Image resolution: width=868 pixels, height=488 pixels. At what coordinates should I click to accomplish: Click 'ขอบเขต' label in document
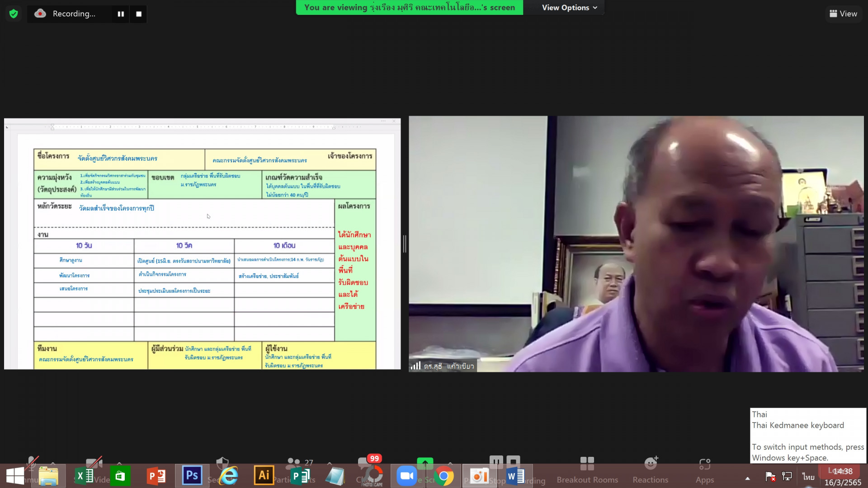163,178
